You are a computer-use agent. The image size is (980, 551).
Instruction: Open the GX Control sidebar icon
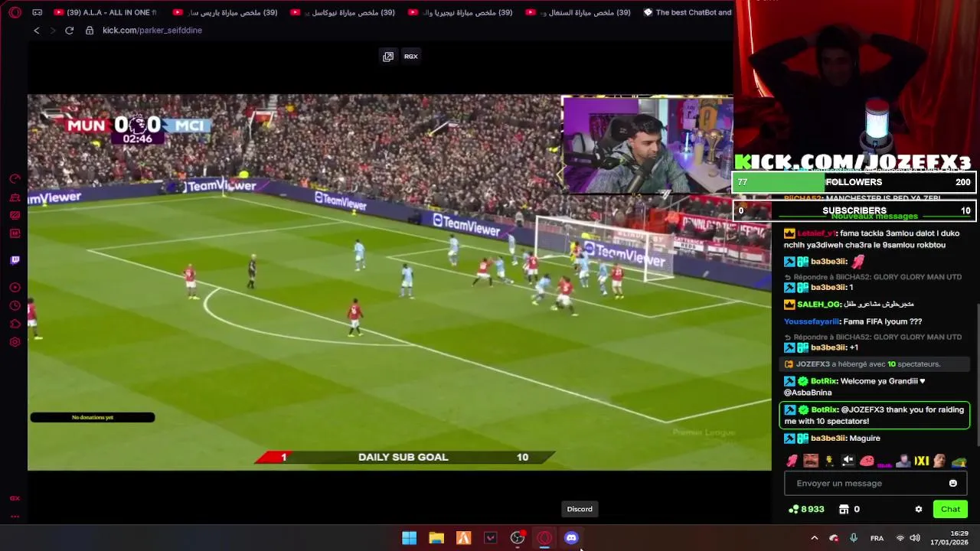pos(15,179)
